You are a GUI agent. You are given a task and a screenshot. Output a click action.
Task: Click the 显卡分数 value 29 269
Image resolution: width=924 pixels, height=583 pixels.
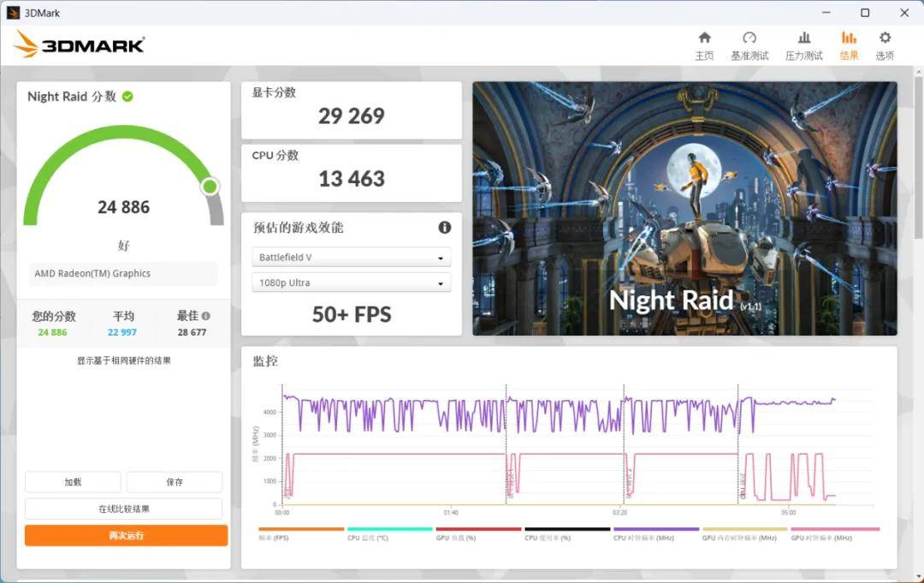[x=352, y=116]
